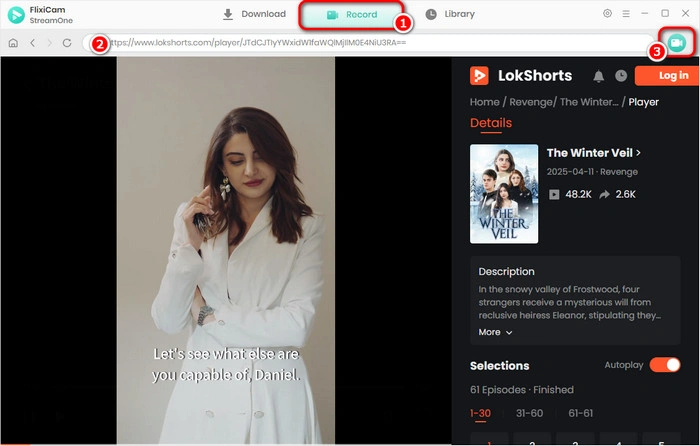
Task: Click the Log in button
Action: click(x=666, y=76)
